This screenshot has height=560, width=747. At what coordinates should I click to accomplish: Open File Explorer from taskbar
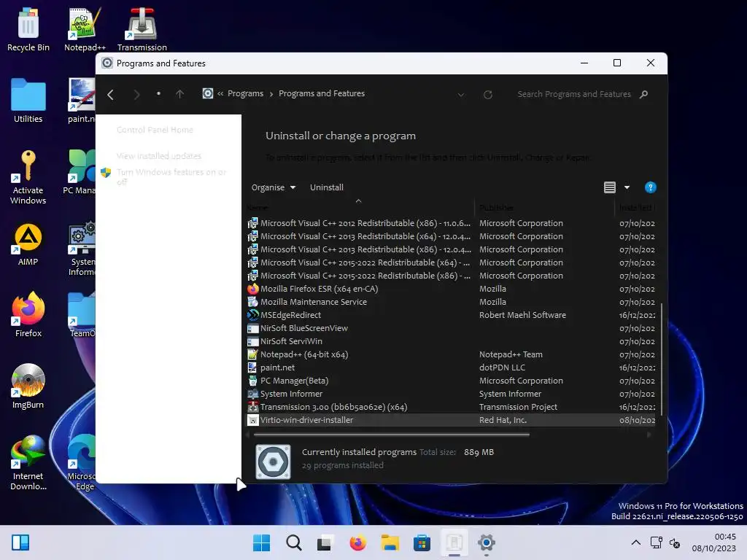390,542
